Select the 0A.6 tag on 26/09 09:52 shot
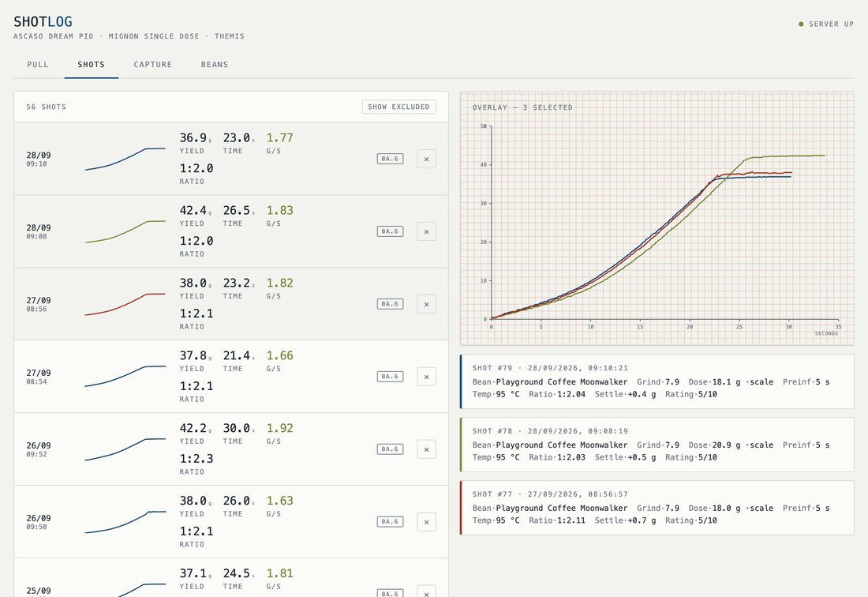 (391, 449)
